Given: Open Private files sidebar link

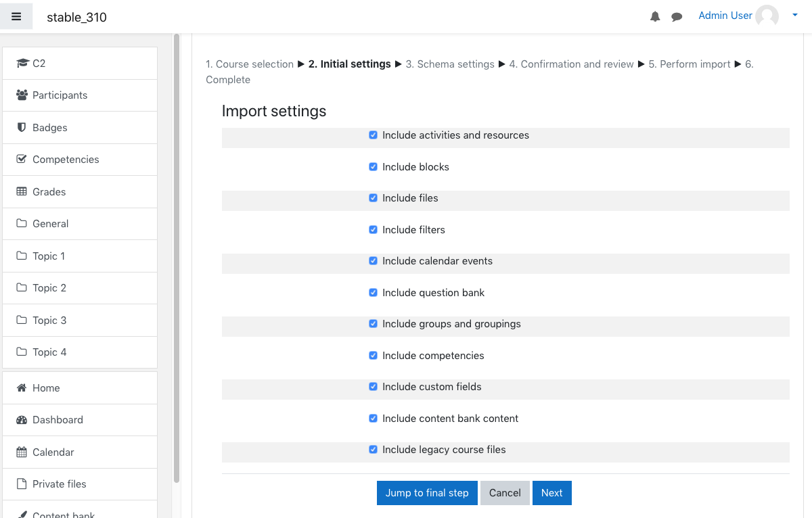Looking at the screenshot, I should tap(80, 484).
